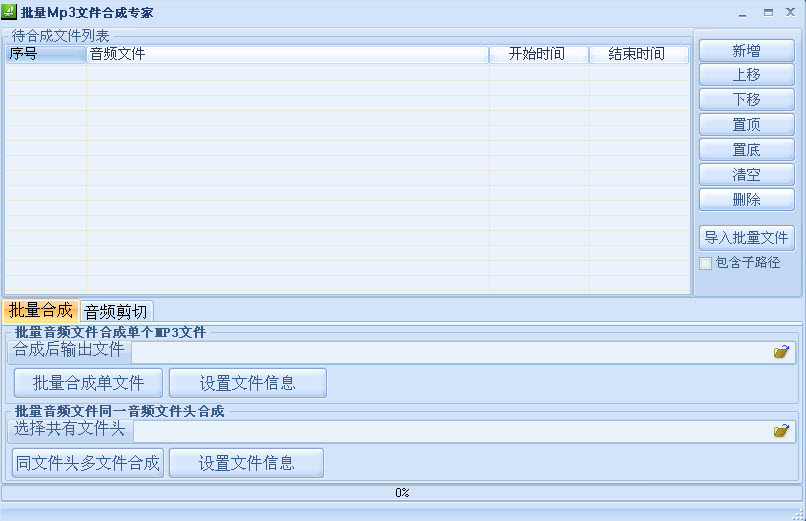Click the 置顶 button
The height and width of the screenshot is (521, 806).
click(x=746, y=124)
